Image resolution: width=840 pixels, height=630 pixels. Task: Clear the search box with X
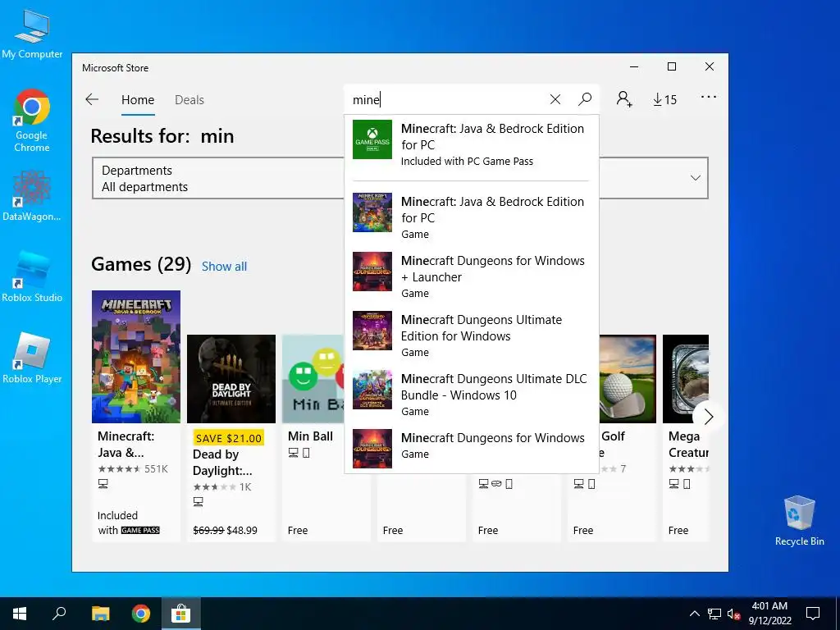(555, 99)
